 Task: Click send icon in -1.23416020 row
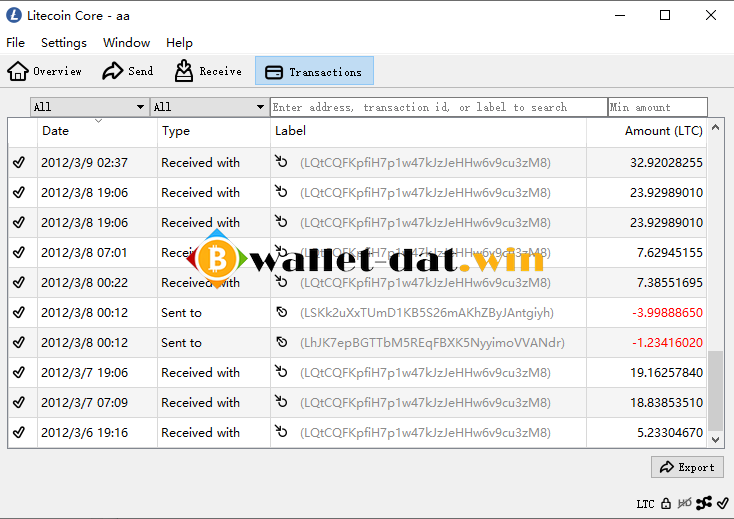(x=281, y=342)
